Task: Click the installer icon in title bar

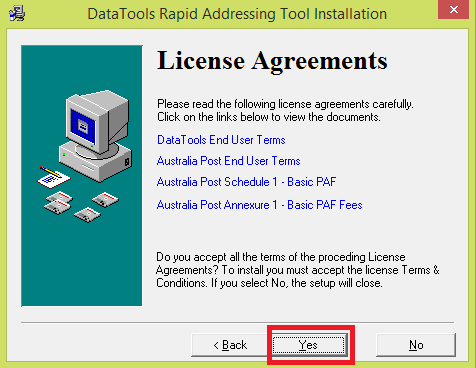Action: [x=17, y=13]
